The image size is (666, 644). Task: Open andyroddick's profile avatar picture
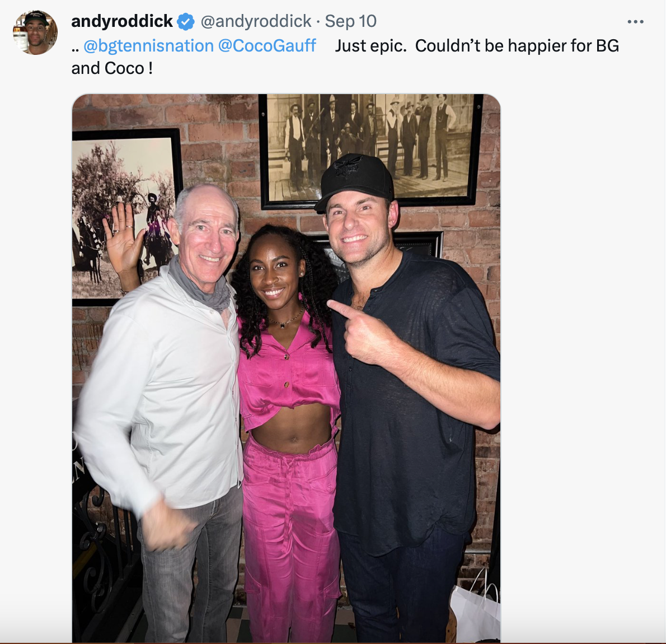point(35,32)
